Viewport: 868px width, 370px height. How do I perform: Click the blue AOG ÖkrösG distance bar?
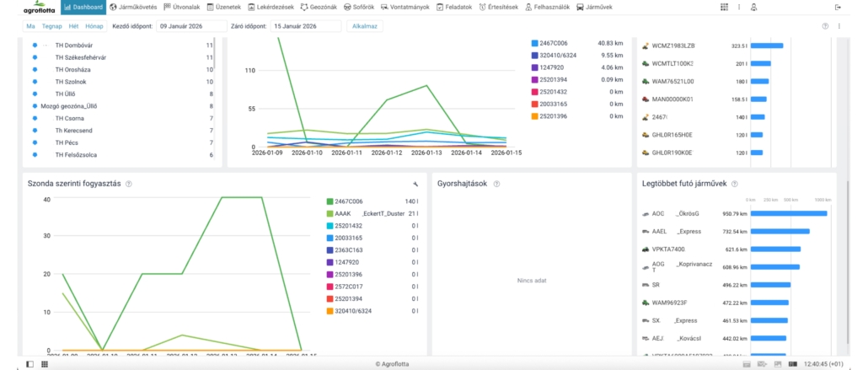(x=788, y=213)
